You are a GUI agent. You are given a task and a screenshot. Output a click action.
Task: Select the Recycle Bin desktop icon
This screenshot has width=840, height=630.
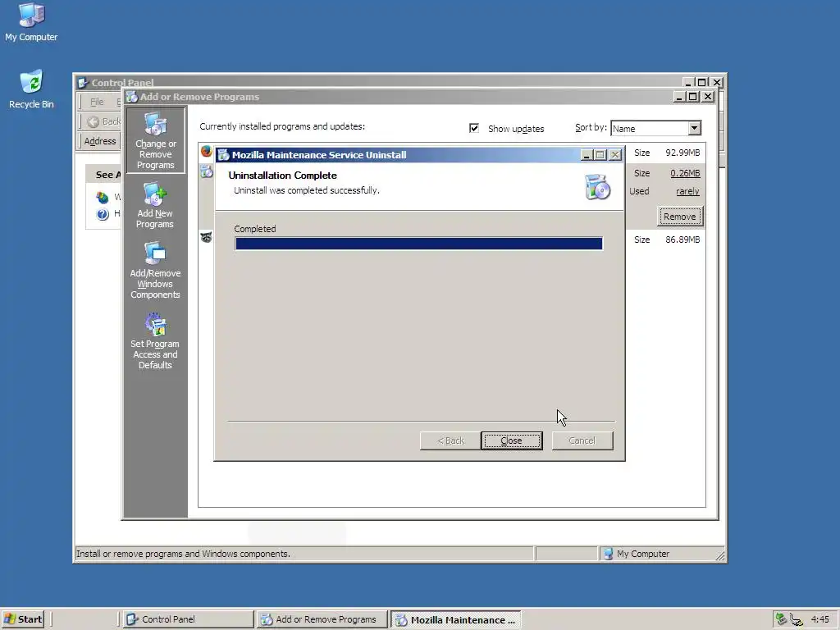pyautogui.click(x=31, y=89)
